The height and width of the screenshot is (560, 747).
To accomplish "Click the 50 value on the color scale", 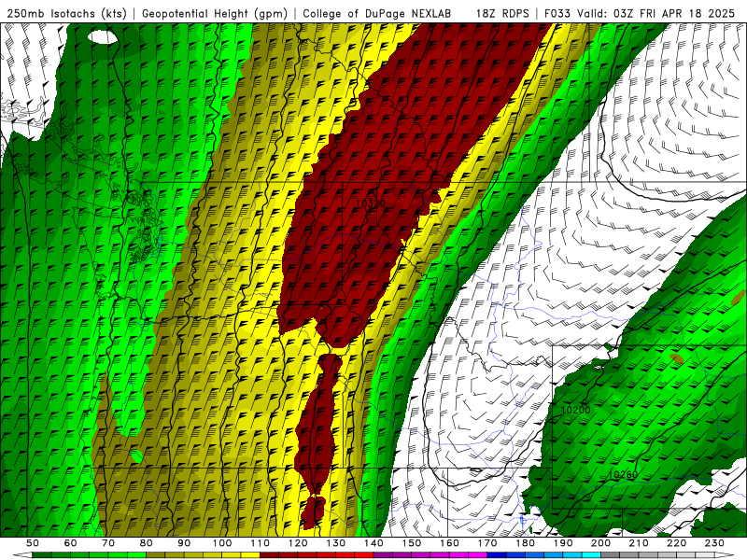I will click(33, 543).
